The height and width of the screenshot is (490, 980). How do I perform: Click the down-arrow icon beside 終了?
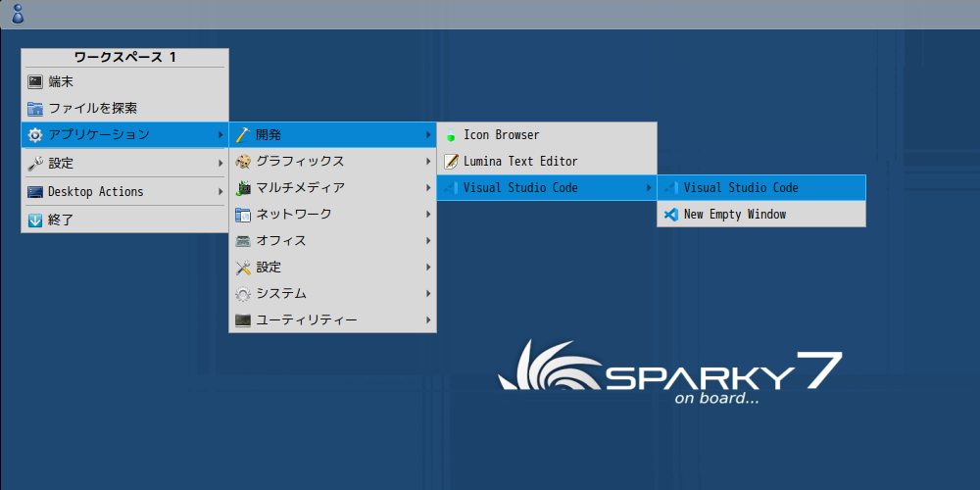click(x=35, y=220)
